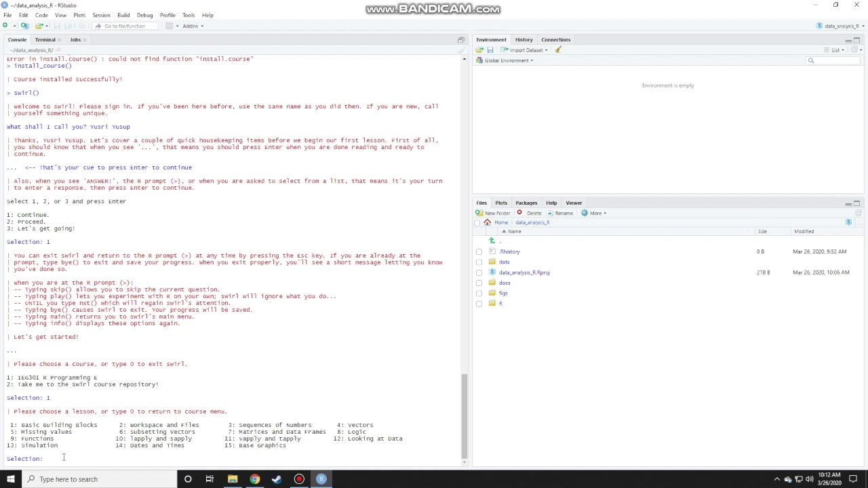Viewport: 868px width, 488px height.
Task: Select the data_analysis_R.Rproj checkbox
Action: click(479, 272)
